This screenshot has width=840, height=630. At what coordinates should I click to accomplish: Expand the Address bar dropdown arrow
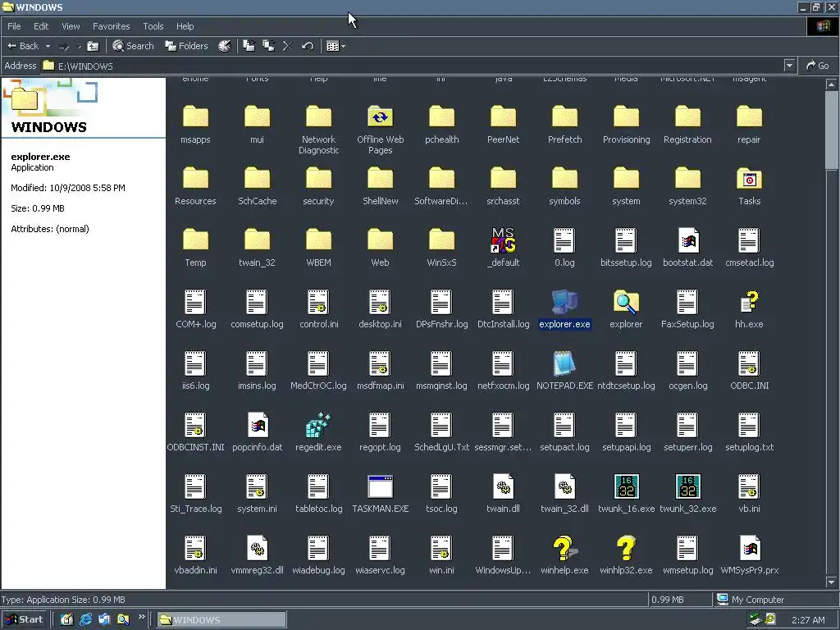(x=789, y=66)
